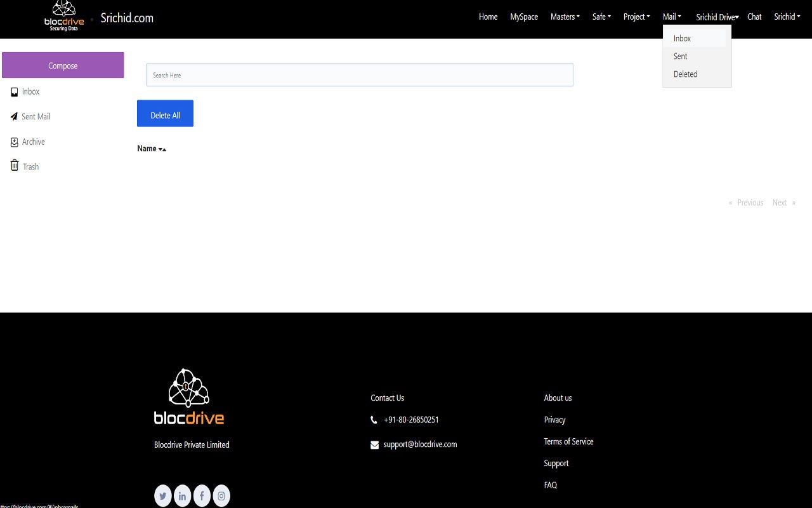The image size is (812, 508).
Task: Click the Inbox tray icon in sidebar
Action: pos(15,92)
